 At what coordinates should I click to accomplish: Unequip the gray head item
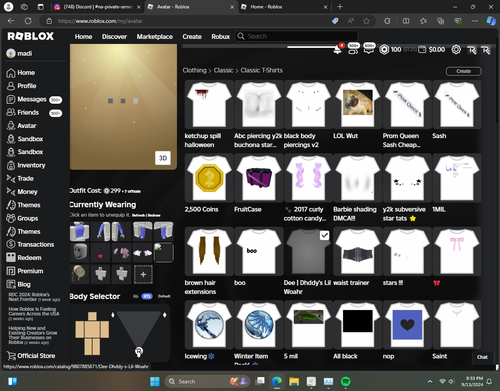[x=80, y=252]
